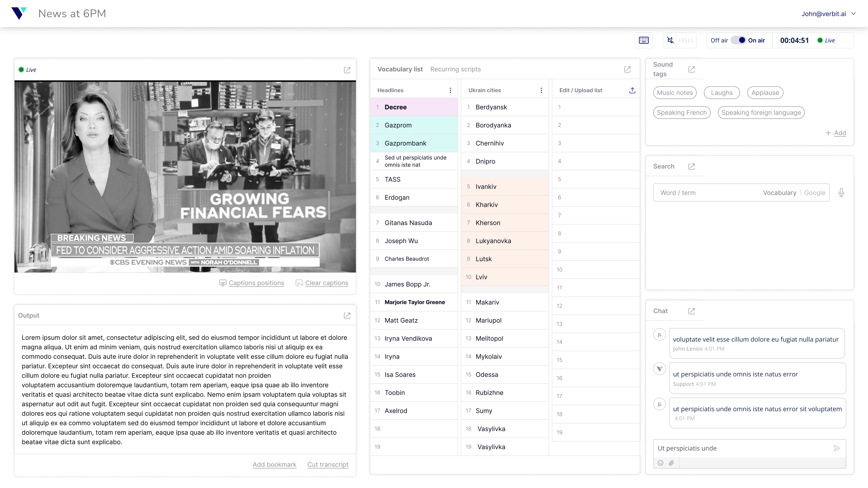Click the Captions positions link

click(x=256, y=283)
